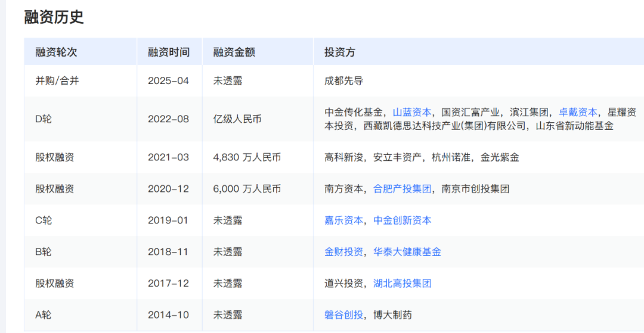
Task: Open the 山蓝资本 investor link
Action: click(413, 113)
